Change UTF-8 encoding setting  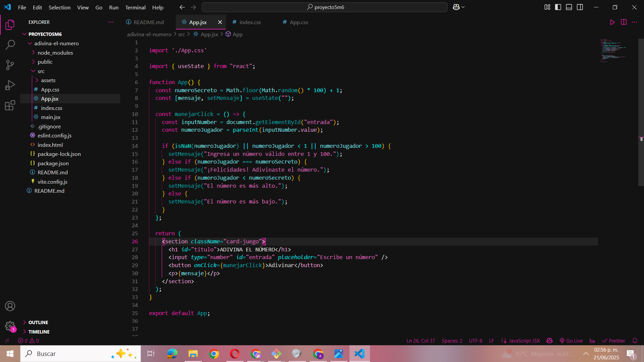pyautogui.click(x=476, y=341)
